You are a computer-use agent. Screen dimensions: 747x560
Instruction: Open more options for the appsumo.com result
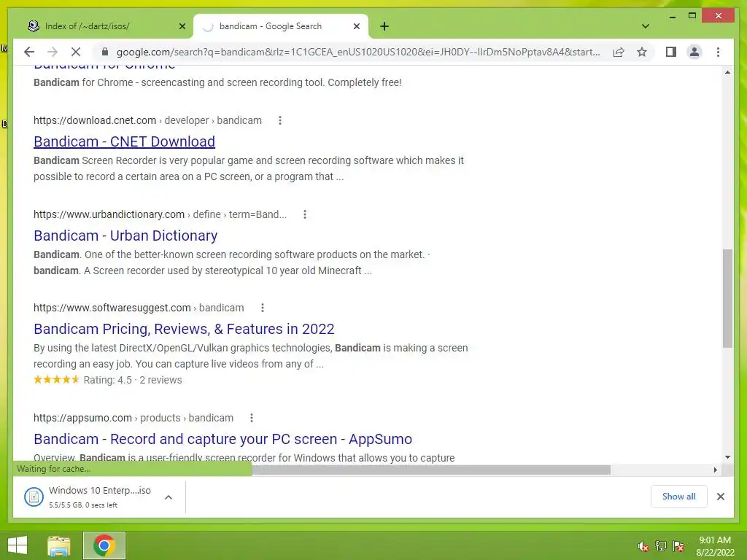[252, 418]
